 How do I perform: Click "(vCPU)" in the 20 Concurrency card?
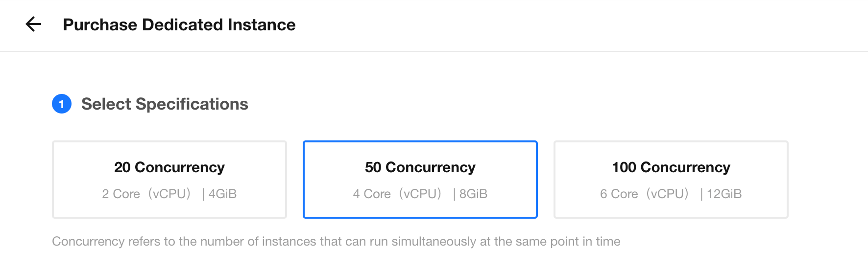tap(169, 194)
